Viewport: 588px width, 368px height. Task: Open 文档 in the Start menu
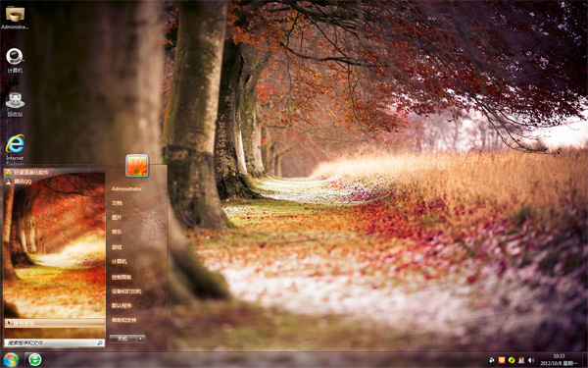click(x=117, y=203)
